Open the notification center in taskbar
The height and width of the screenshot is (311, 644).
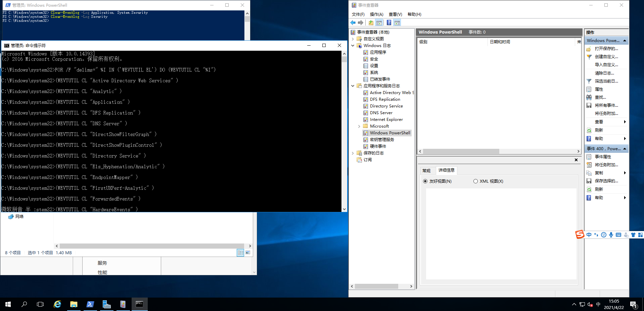[634, 304]
